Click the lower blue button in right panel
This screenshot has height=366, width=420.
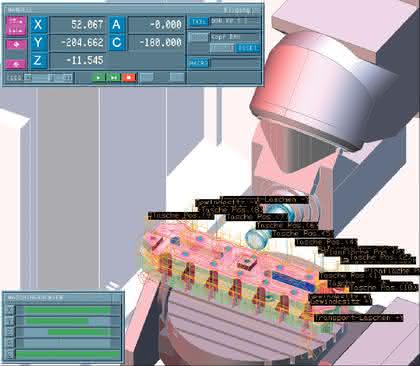tap(199, 63)
